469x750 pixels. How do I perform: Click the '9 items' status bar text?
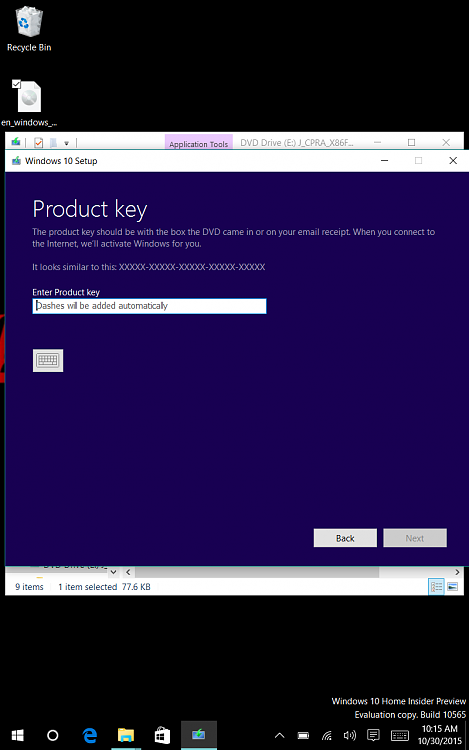(29, 587)
